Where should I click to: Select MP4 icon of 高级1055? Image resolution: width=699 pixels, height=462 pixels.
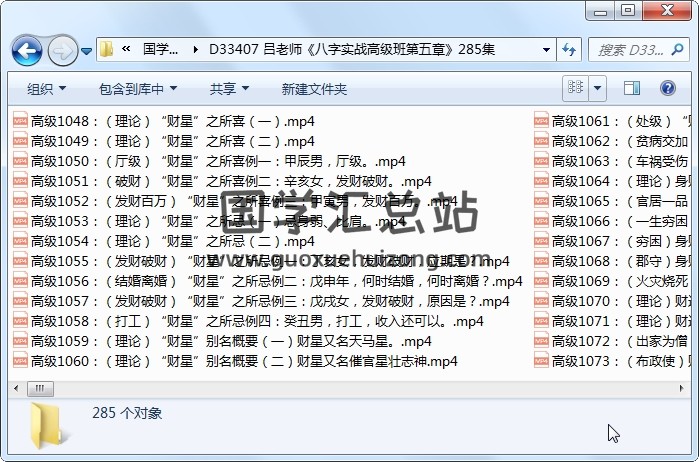20,260
